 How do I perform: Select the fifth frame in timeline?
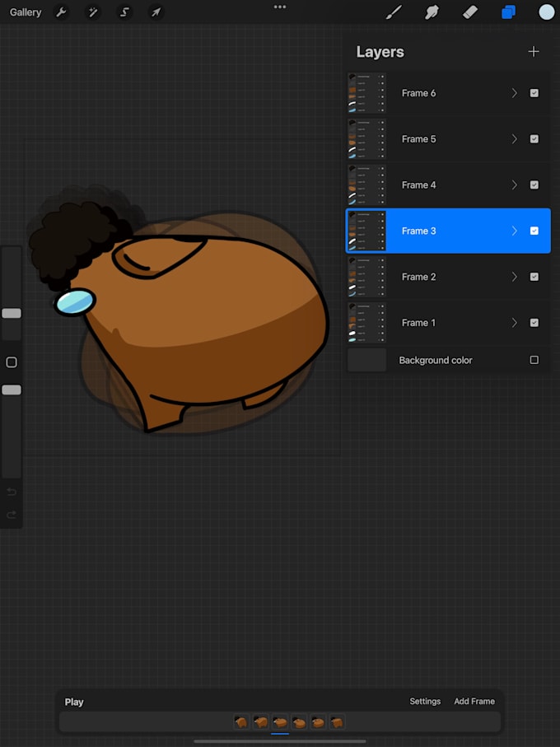318,721
